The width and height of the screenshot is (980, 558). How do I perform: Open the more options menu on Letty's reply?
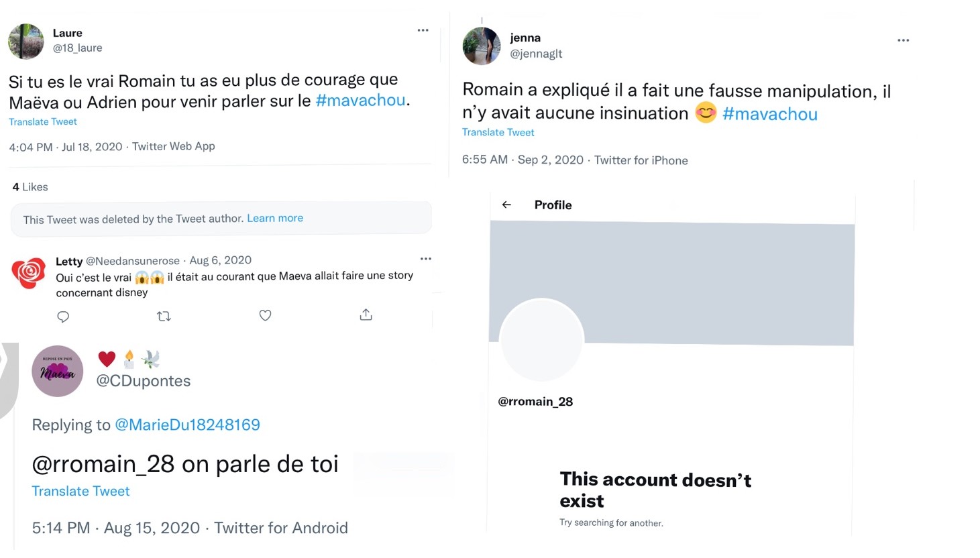425,258
